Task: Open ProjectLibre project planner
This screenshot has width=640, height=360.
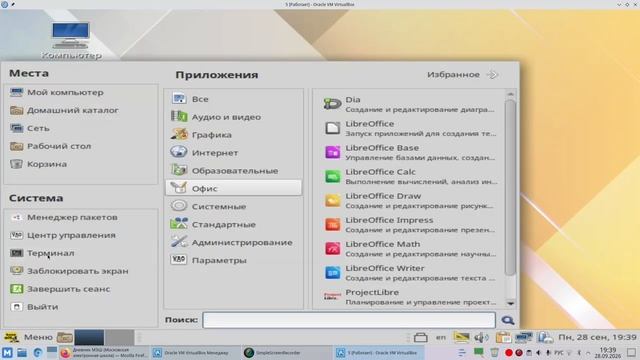Action: pos(410,297)
